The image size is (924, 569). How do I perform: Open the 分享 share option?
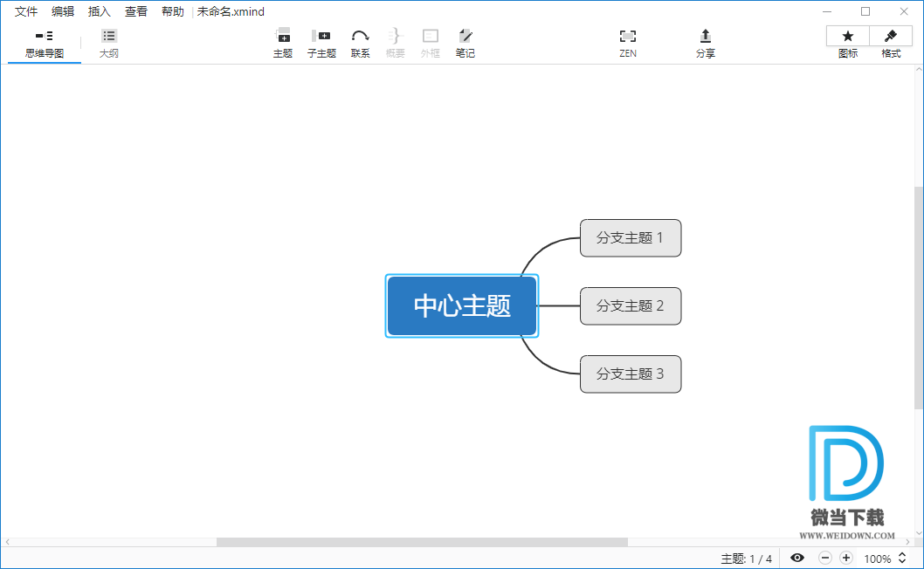(706, 43)
